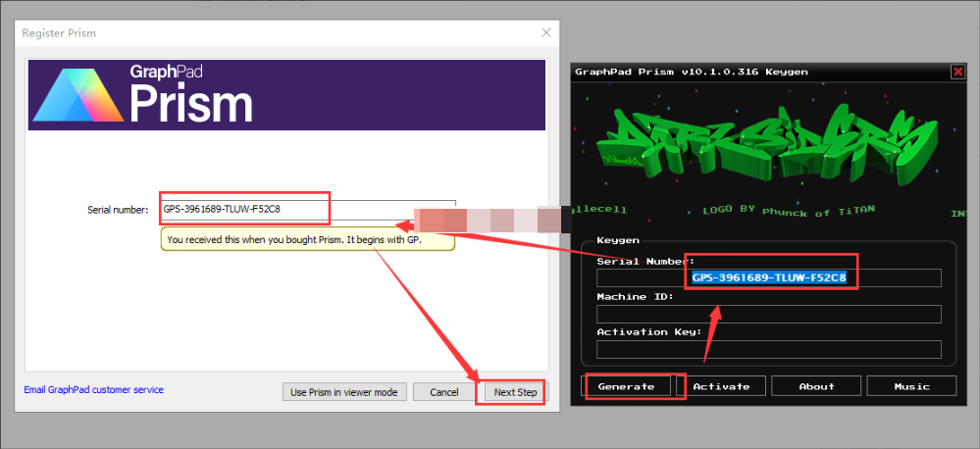Close the Keygen window with red X
This screenshot has height=449, width=980.
[957, 72]
